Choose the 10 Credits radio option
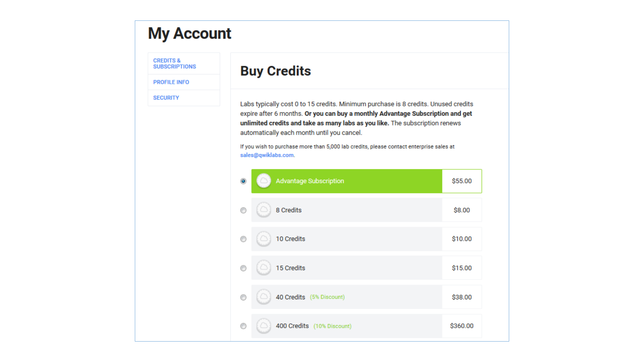This screenshot has width=644, height=362. (244, 239)
